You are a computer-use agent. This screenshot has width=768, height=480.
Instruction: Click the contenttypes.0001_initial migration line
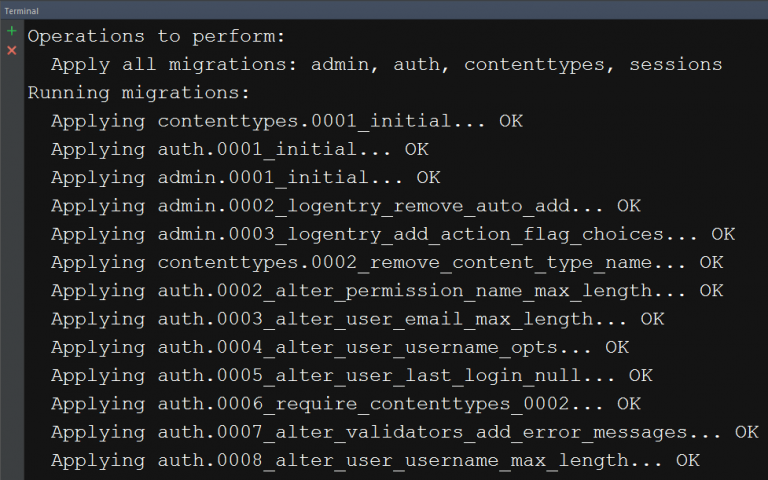click(287, 121)
